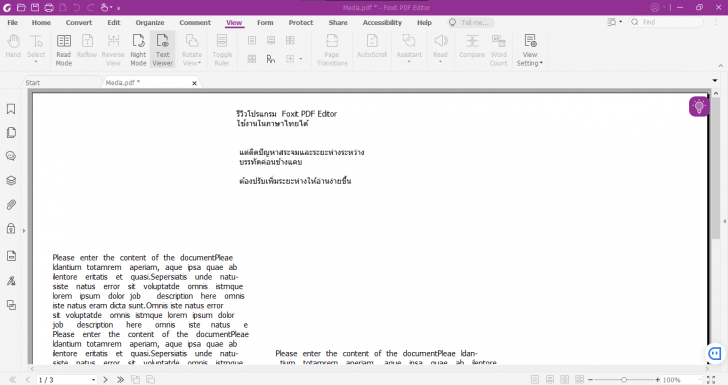The height and width of the screenshot is (385, 728).
Task: Click the chat assistant bubble icon
Action: (x=715, y=354)
